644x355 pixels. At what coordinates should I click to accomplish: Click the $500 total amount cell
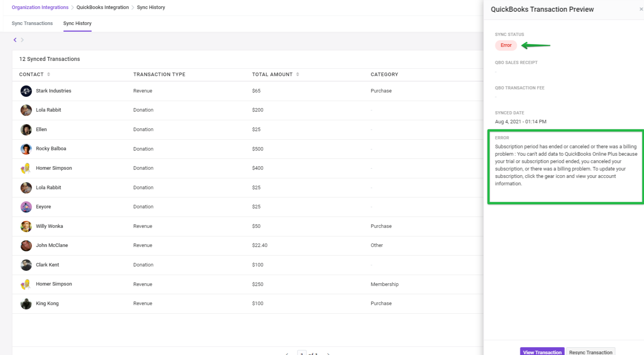pos(258,149)
